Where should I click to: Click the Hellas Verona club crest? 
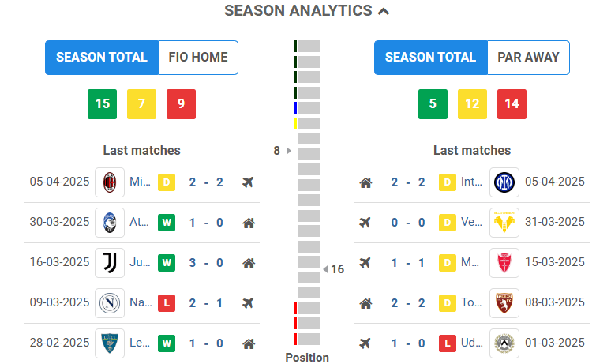point(504,223)
